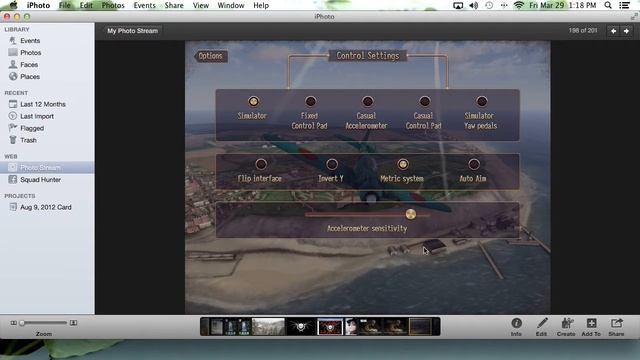640x360 pixels.
Task: Open Notification Center list icon
Action: (x=624, y=5)
